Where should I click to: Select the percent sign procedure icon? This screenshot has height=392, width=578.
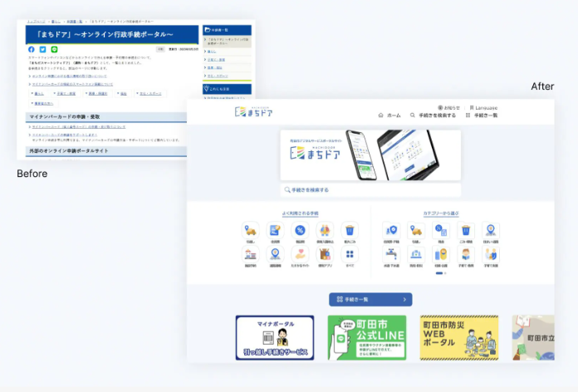(x=301, y=230)
